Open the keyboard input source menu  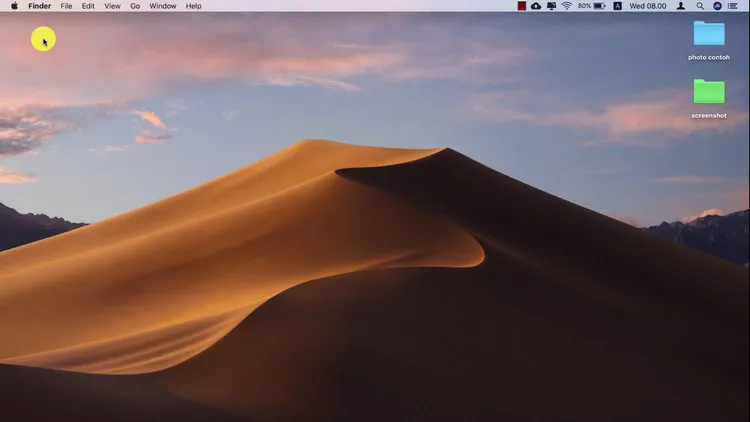click(x=618, y=6)
